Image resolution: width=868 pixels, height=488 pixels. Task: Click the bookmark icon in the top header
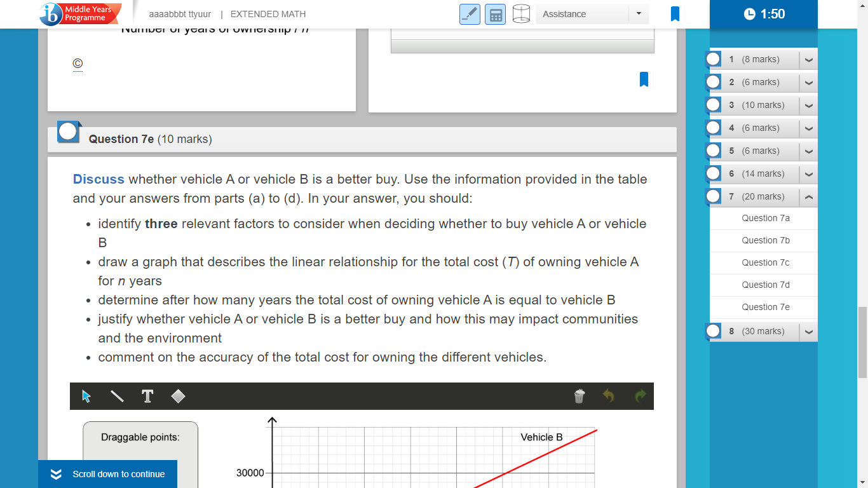(675, 14)
